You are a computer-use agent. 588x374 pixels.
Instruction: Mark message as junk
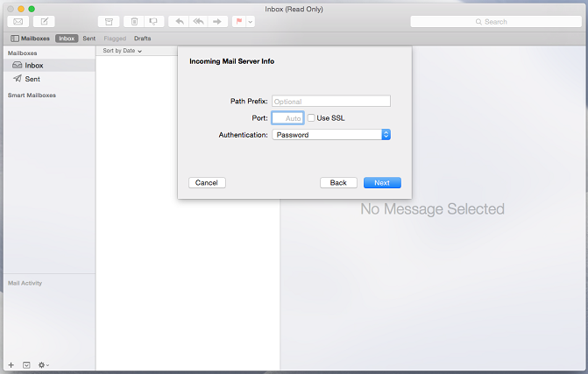click(x=153, y=21)
